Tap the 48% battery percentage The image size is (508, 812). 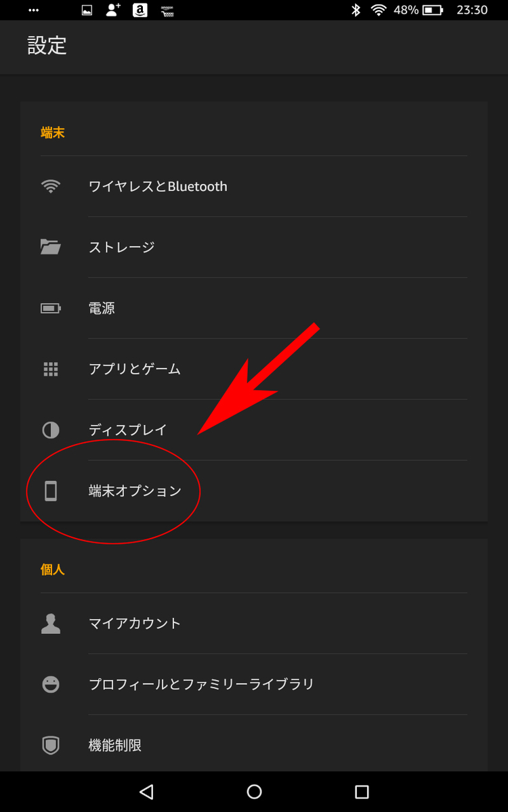406,10
